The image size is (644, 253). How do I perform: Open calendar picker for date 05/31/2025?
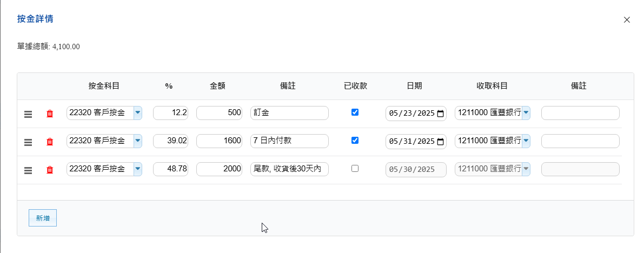coord(440,142)
